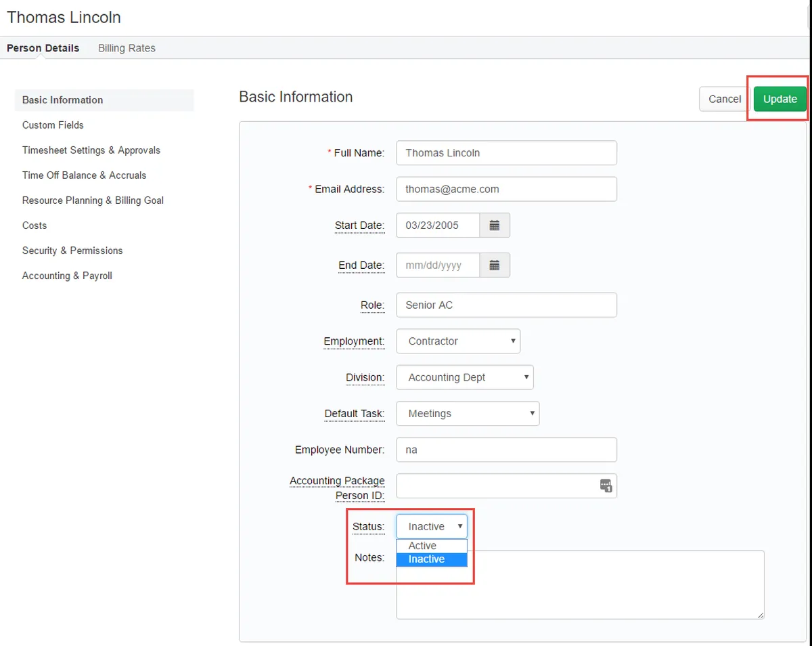Choose Inactive in the Status list

pos(427,559)
